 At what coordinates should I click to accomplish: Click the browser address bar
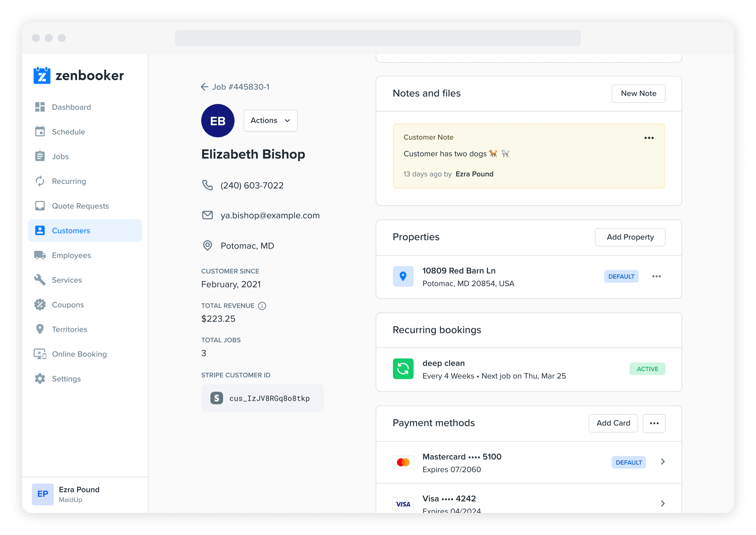pyautogui.click(x=378, y=38)
